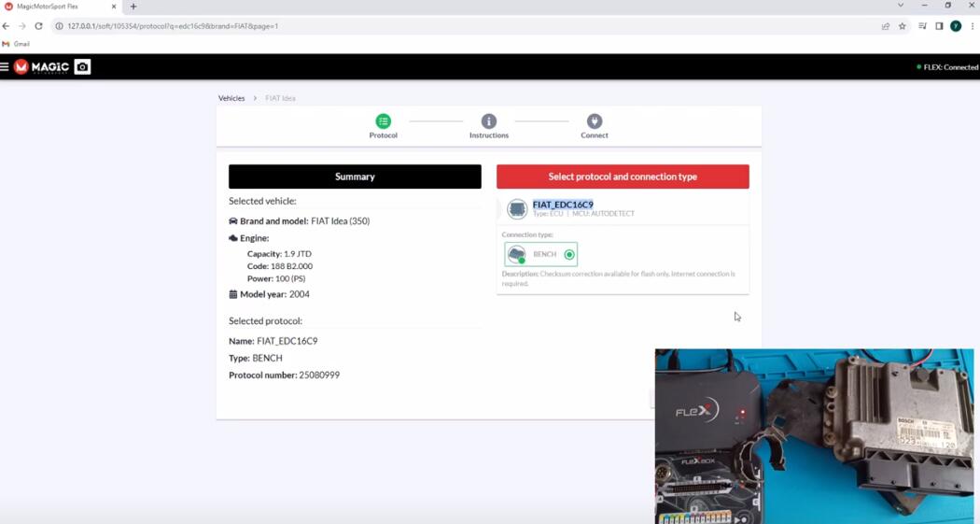Select the FIAT_EDC16C9 protocol name
Image resolution: width=980 pixels, height=524 pixels.
(x=563, y=205)
